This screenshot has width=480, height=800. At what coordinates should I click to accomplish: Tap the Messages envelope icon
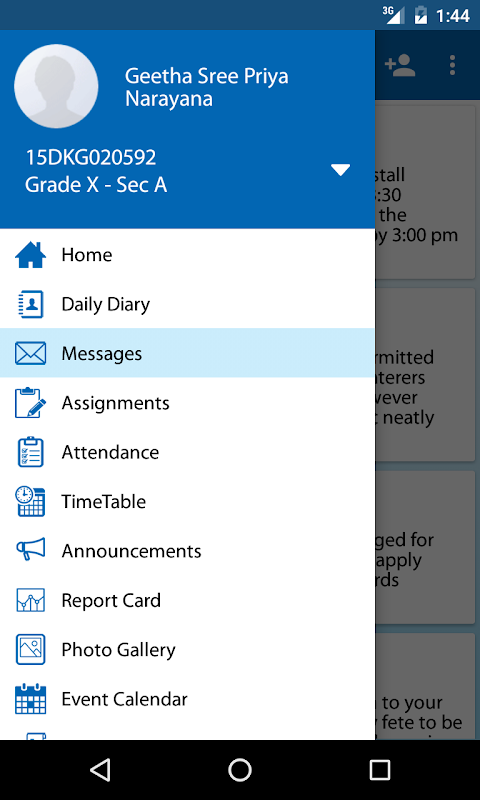click(31, 353)
